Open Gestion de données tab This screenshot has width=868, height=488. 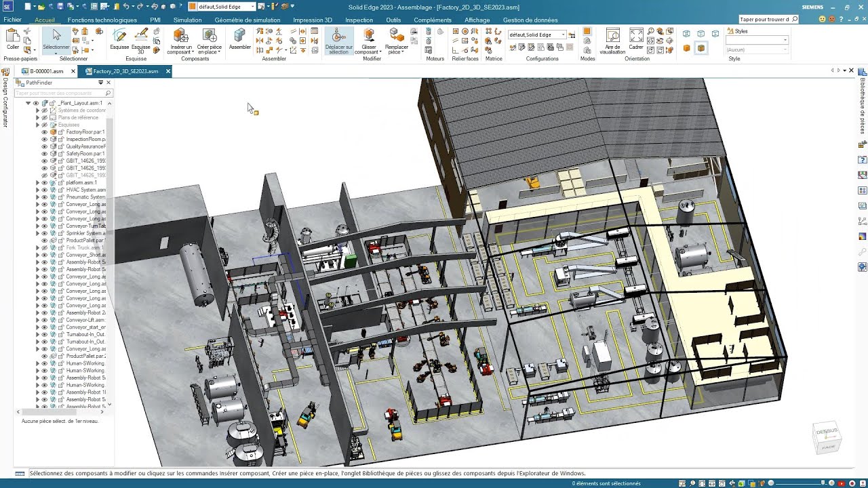(530, 20)
